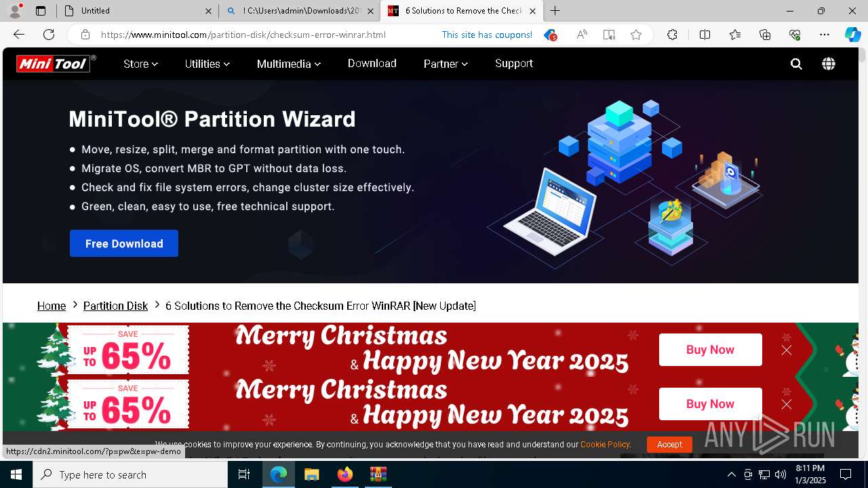
Task: Open Windows Start menu
Action: 16,474
